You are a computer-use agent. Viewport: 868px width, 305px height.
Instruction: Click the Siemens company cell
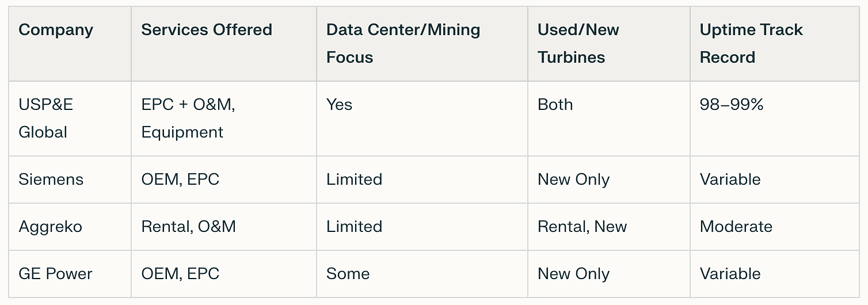point(51,180)
